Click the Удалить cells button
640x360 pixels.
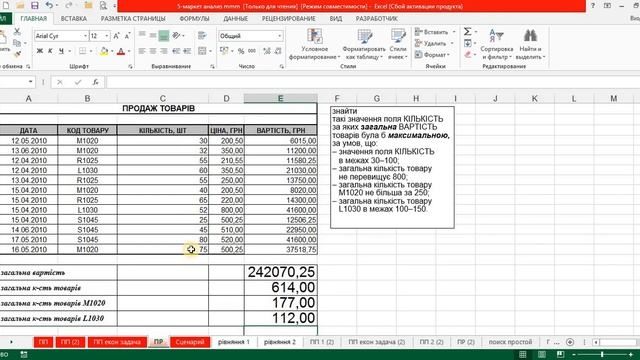click(434, 43)
